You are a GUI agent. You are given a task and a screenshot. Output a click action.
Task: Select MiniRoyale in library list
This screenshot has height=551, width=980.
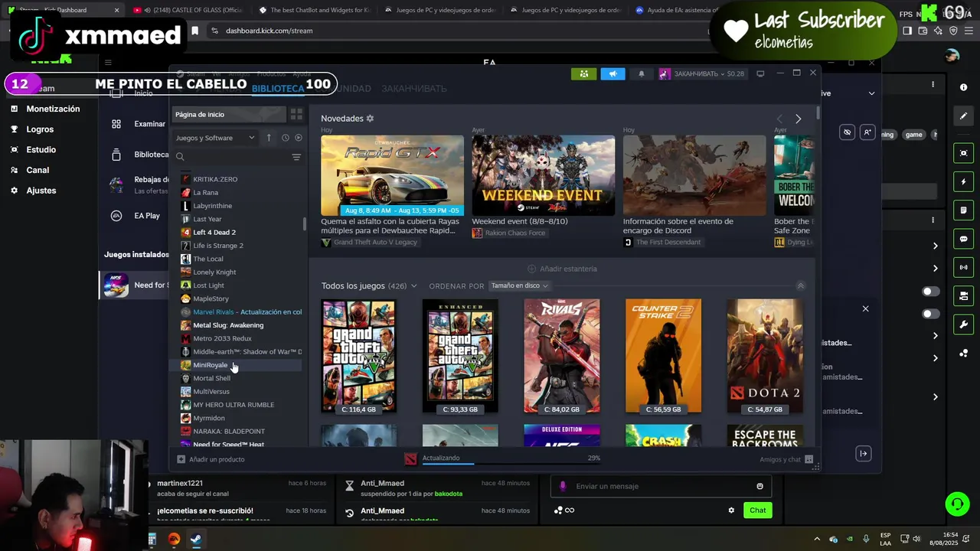pyautogui.click(x=210, y=365)
